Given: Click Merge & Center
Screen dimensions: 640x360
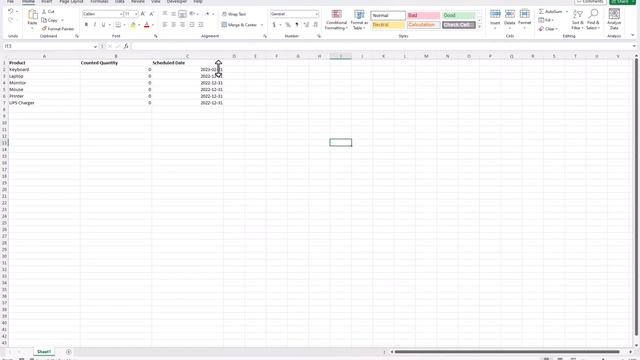Looking at the screenshot, I should pos(239,25).
